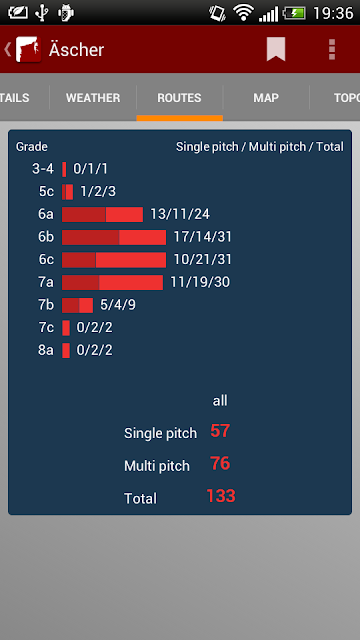Tap the Äscher title text
This screenshot has width=360, height=640.
(x=76, y=50)
